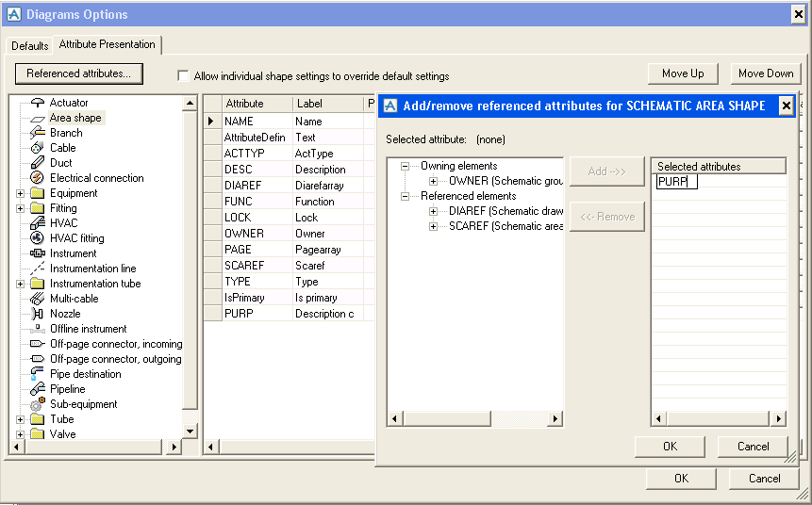Screen dimensions: 812x505
Task: Click the Cable shape icon
Action: pos(37,148)
